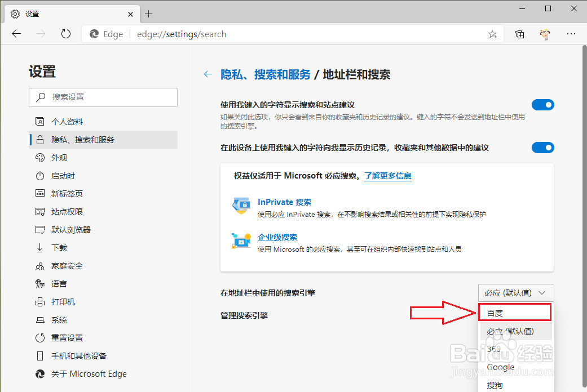
Task: Open 系统 settings section
Action: [103, 320]
